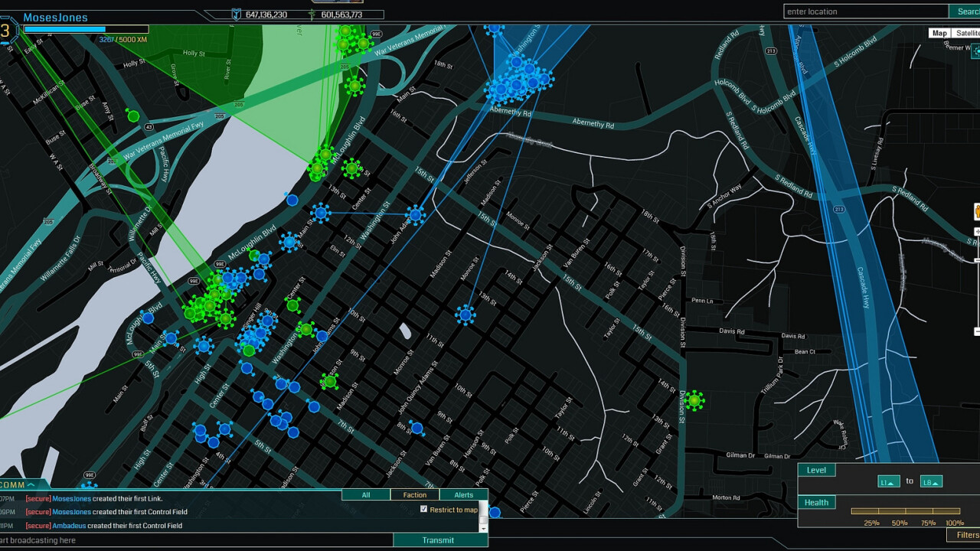Switch to the Faction chat tab
The height and width of the screenshot is (551, 980).
coord(414,495)
